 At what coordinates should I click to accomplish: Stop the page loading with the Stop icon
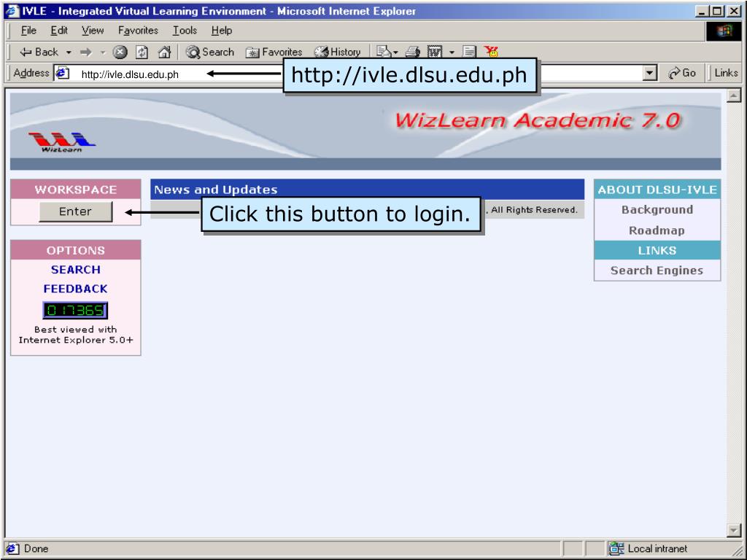point(120,52)
